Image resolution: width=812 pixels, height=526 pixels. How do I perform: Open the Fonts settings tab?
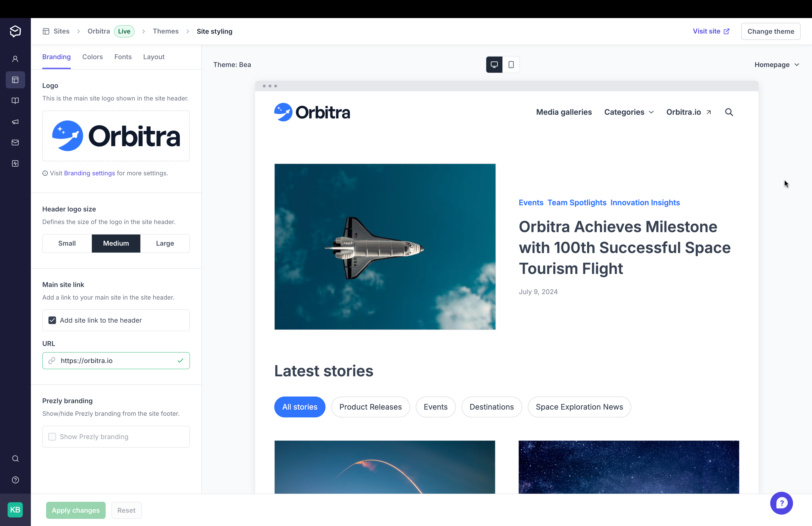point(123,56)
